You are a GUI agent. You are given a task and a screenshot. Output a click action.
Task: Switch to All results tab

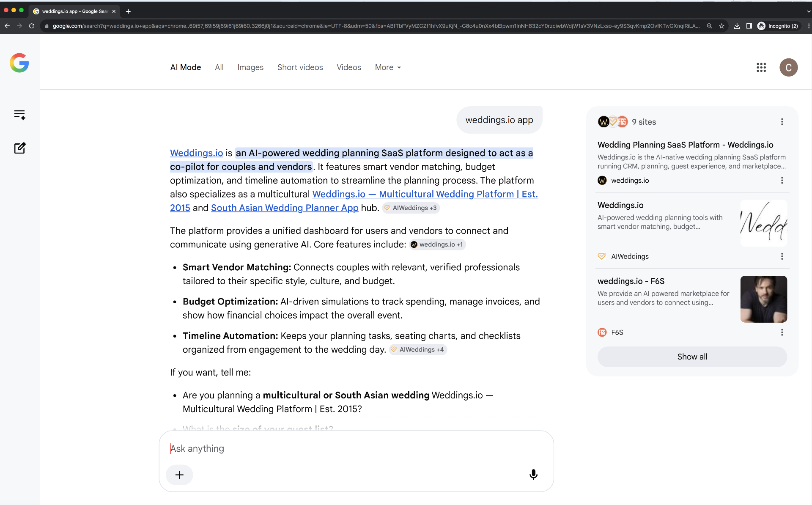point(219,67)
